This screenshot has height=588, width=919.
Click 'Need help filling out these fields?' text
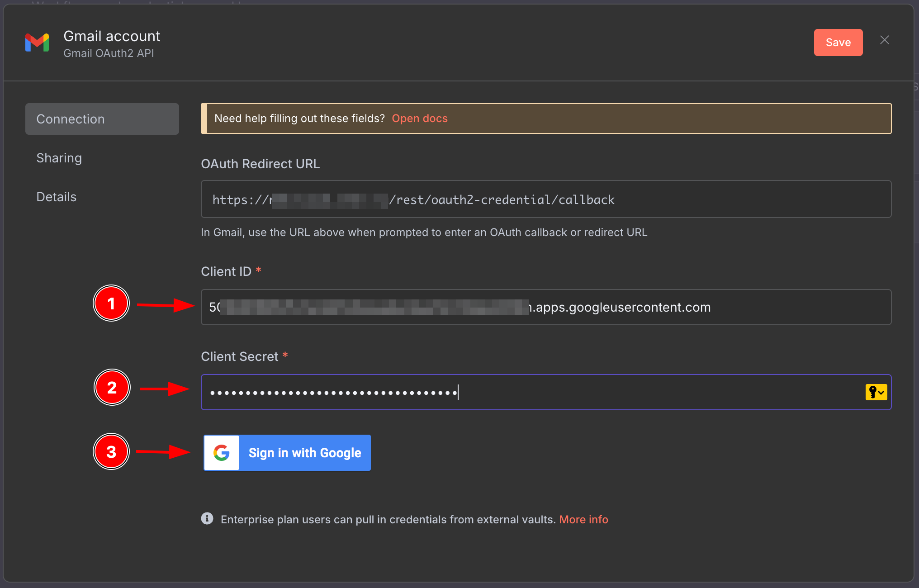click(299, 119)
